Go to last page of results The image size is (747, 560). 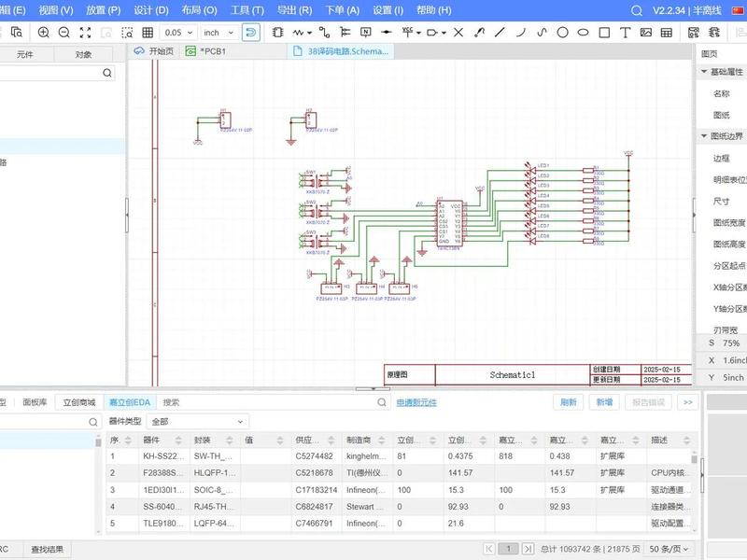pos(528,549)
